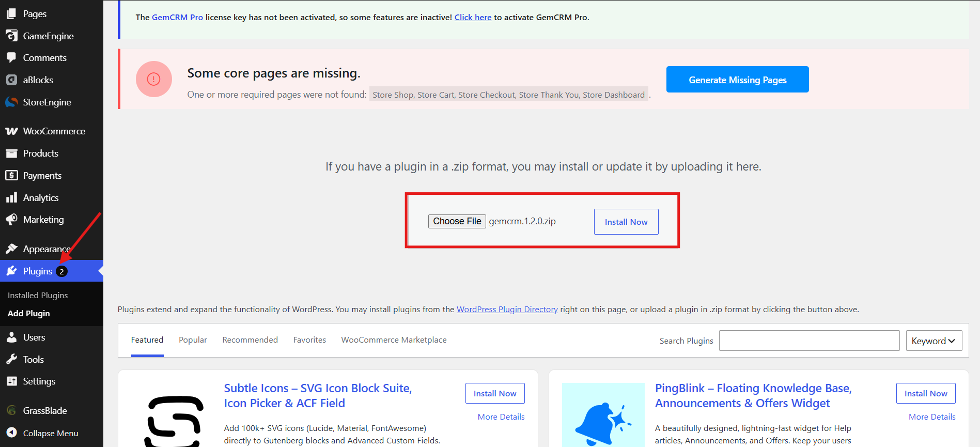View More Details for PingBlink

coord(932,417)
